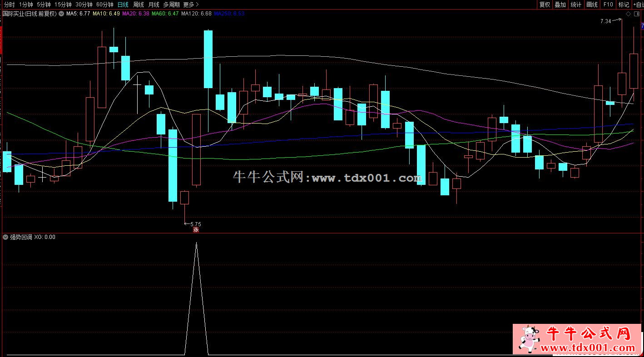This screenshot has height=357, width=644.
Task: Click the XG: 0.00 indicator value
Action: coord(45,237)
